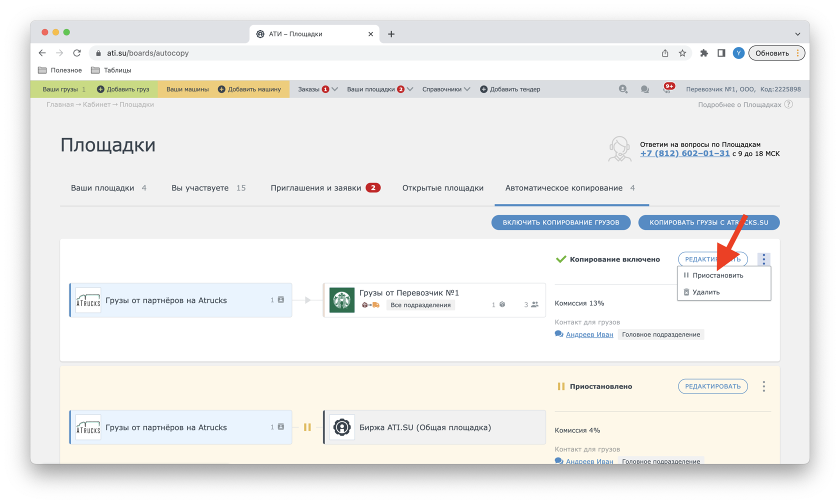Image resolution: width=840 pixels, height=504 pixels.
Task: Switch to the Вы участвуете tab
Action: pyautogui.click(x=208, y=188)
